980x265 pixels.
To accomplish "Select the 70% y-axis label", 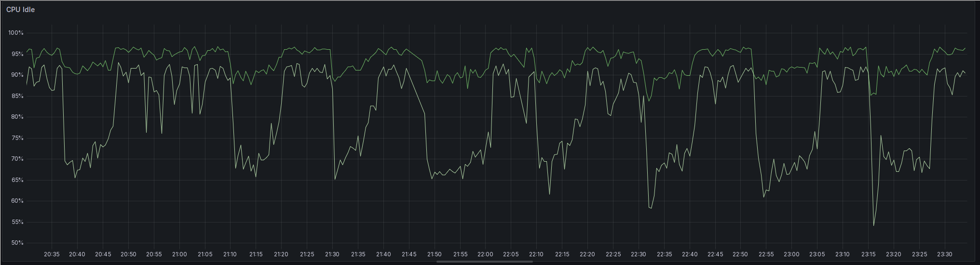I will coord(17,159).
